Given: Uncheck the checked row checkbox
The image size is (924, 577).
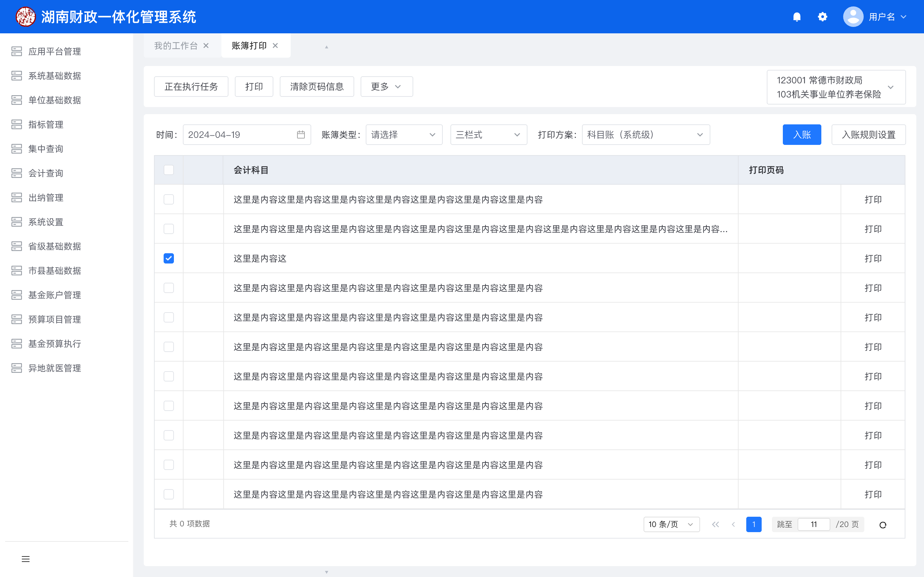Looking at the screenshot, I should (168, 258).
